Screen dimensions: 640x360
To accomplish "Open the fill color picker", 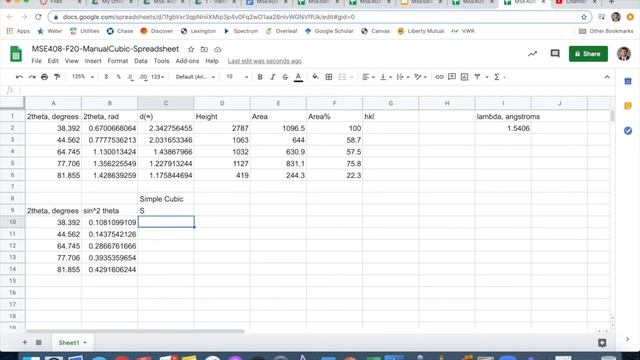I will click(x=316, y=77).
